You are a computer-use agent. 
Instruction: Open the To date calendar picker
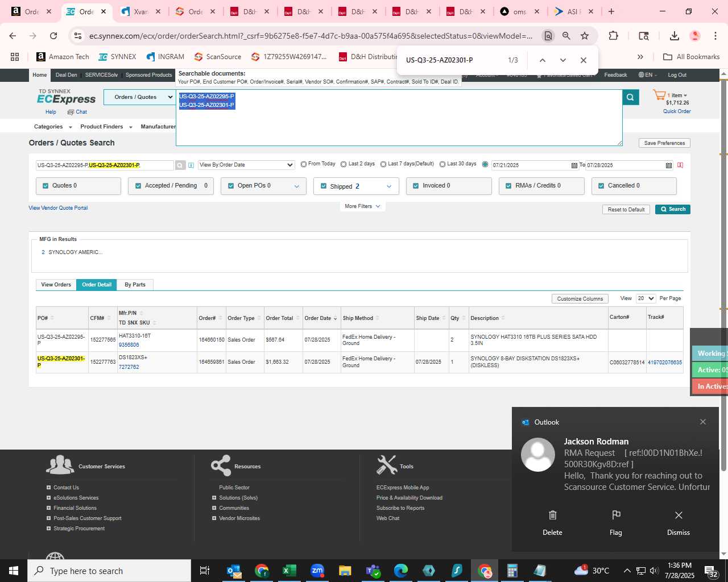coord(668,165)
